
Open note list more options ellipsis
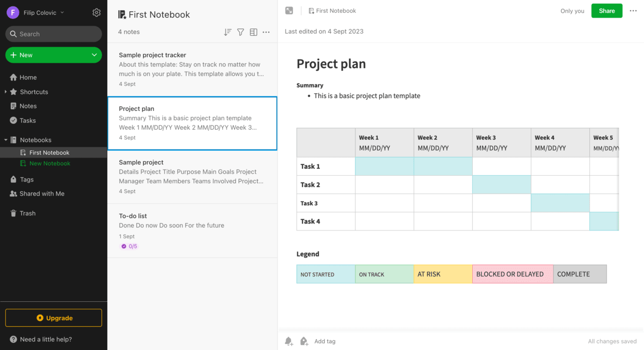[x=266, y=32]
